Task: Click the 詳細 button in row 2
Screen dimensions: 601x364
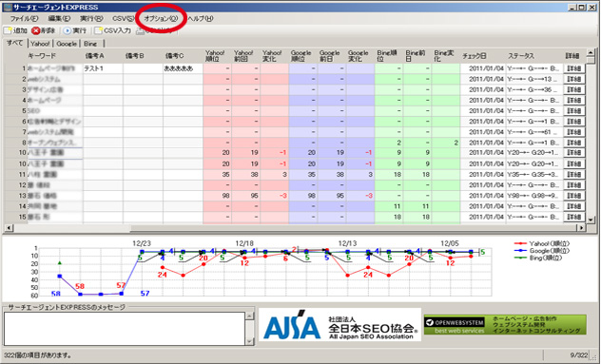Action: (573, 79)
